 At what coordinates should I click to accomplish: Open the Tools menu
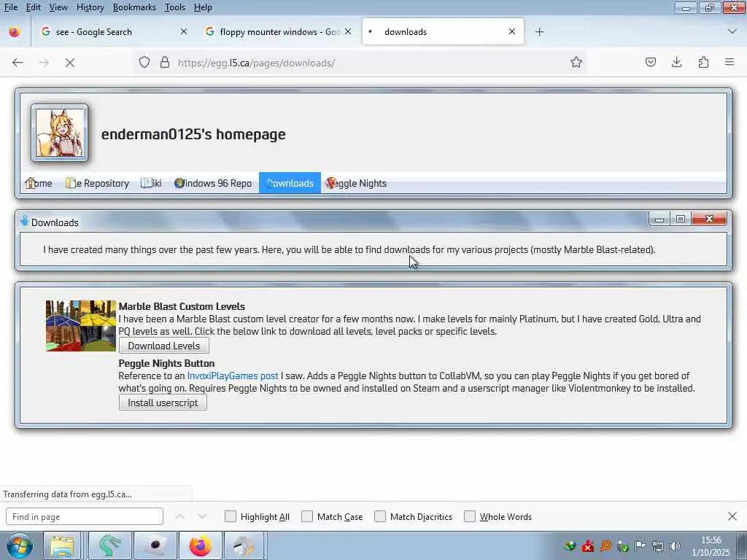pyautogui.click(x=175, y=7)
